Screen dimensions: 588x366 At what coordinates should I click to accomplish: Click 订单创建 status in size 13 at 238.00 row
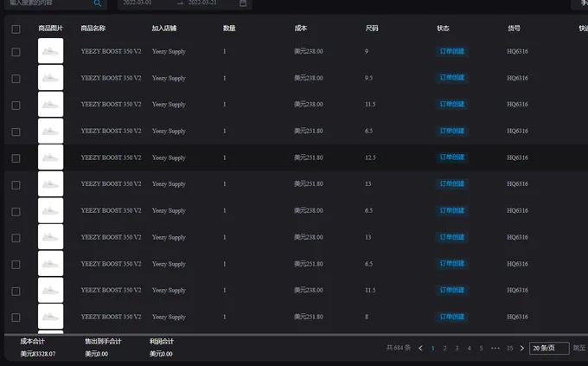click(x=452, y=237)
